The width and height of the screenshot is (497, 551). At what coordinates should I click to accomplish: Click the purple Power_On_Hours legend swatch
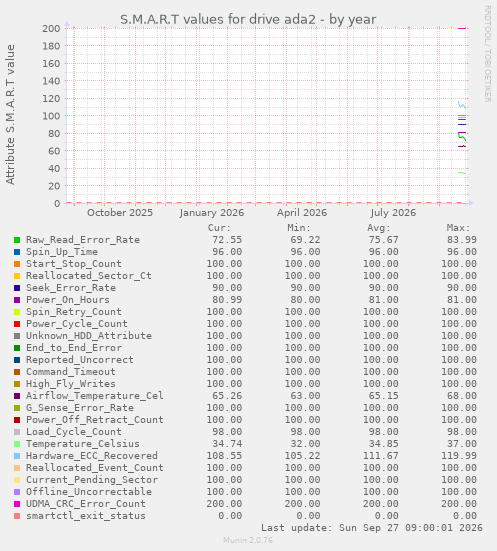[x=17, y=300]
